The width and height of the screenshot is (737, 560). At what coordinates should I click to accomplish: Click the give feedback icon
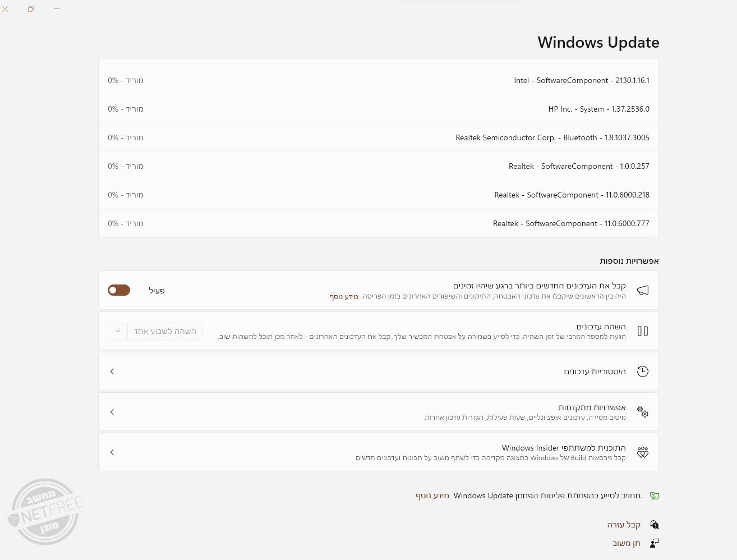(654, 543)
